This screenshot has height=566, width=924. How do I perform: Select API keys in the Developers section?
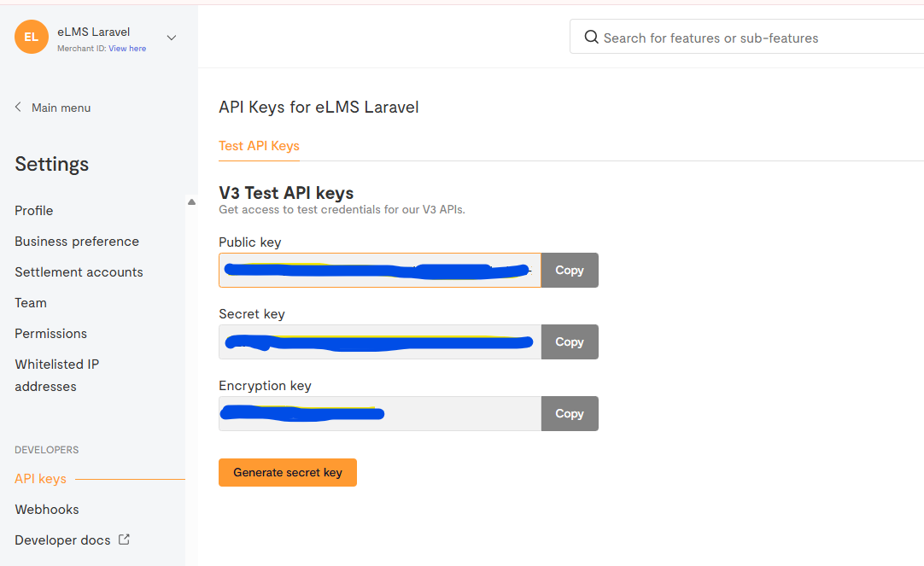[40, 479]
